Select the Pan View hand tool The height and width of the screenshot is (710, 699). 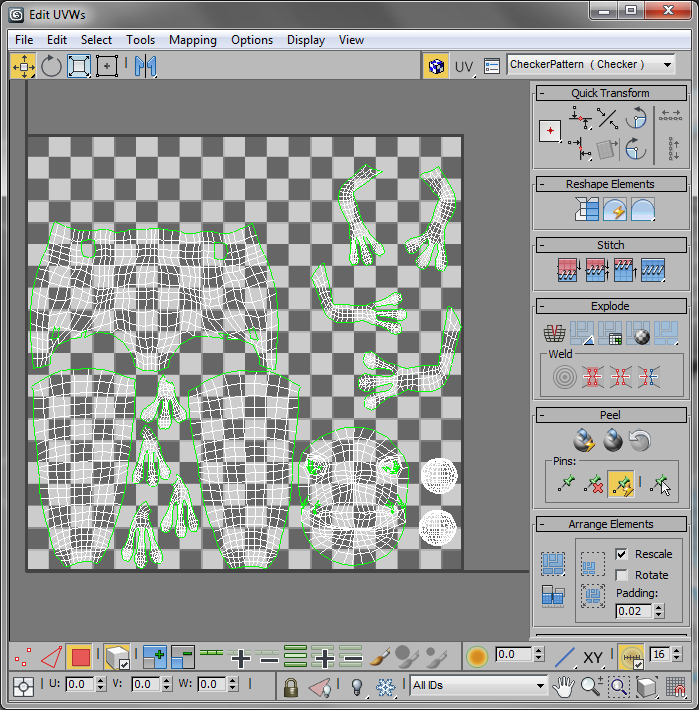coord(563,687)
